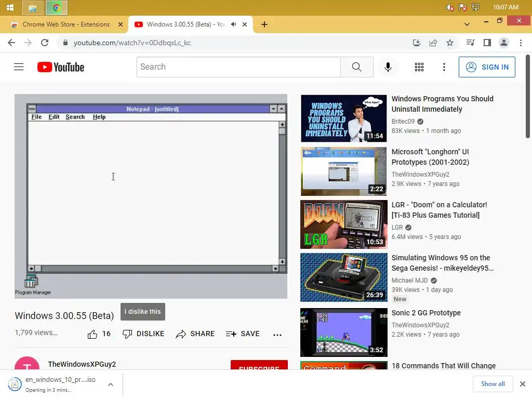Screen dimensions: 532x399
Task: Open more actions ellipsis under video
Action: coord(277,335)
